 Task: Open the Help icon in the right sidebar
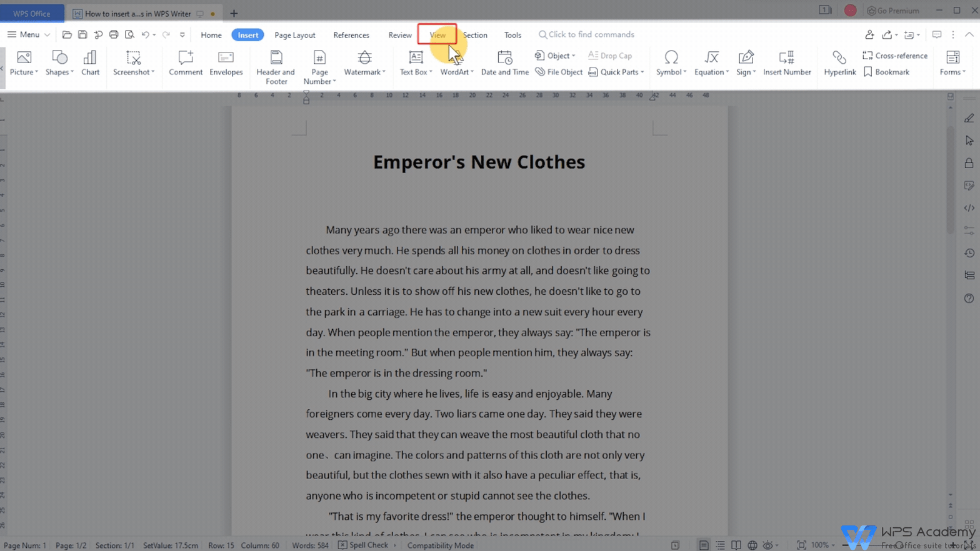click(969, 298)
